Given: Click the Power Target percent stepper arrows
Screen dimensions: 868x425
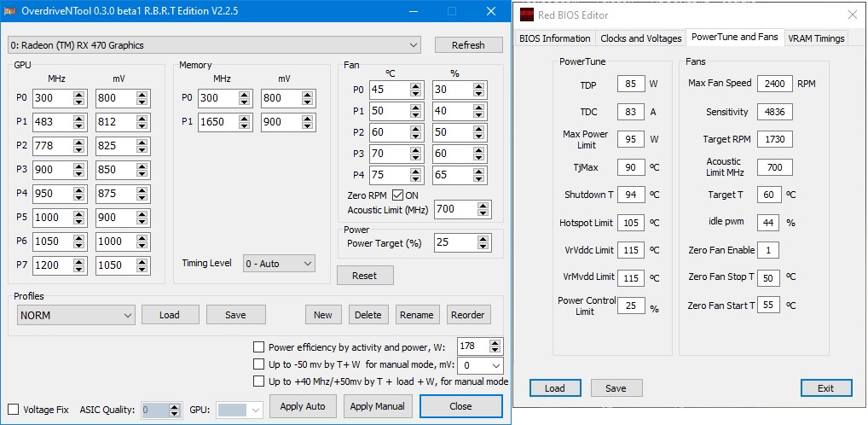Looking at the screenshot, I should tap(483, 242).
